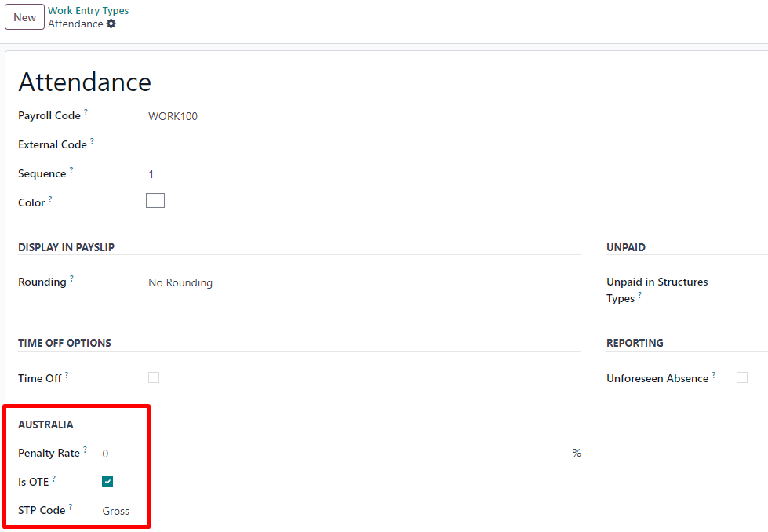Screen dimensions: 768x532
Task: Uncheck the Is OTE checkbox
Action: [107, 481]
